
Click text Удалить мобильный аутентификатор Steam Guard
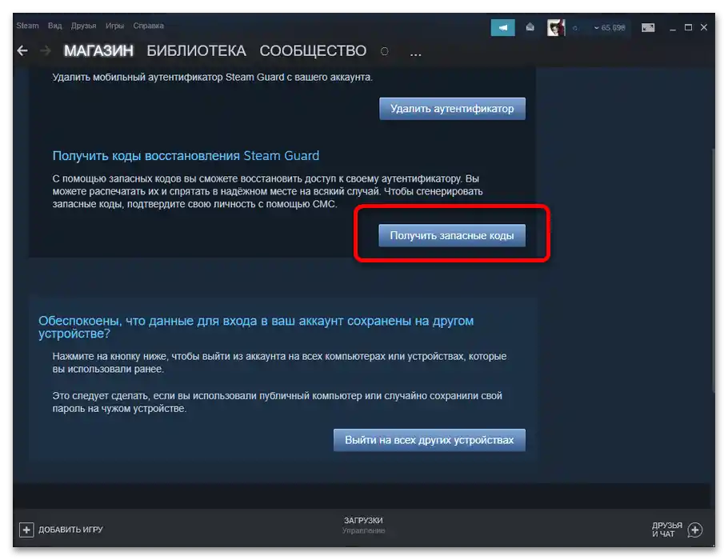212,77
